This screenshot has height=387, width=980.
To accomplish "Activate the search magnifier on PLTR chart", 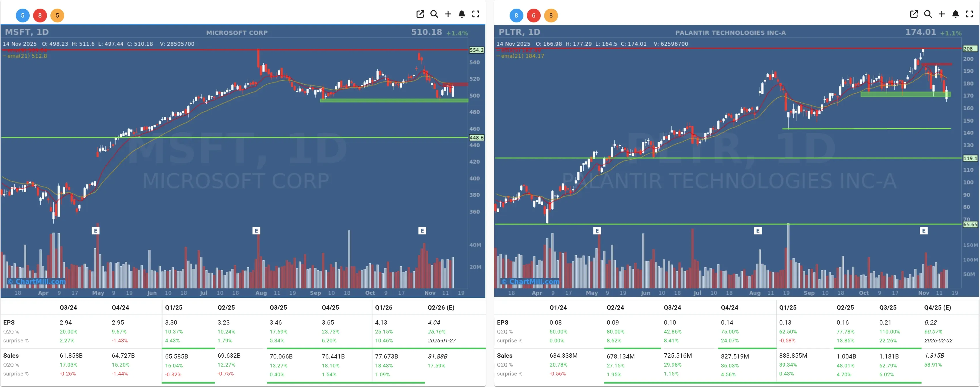I will [928, 14].
